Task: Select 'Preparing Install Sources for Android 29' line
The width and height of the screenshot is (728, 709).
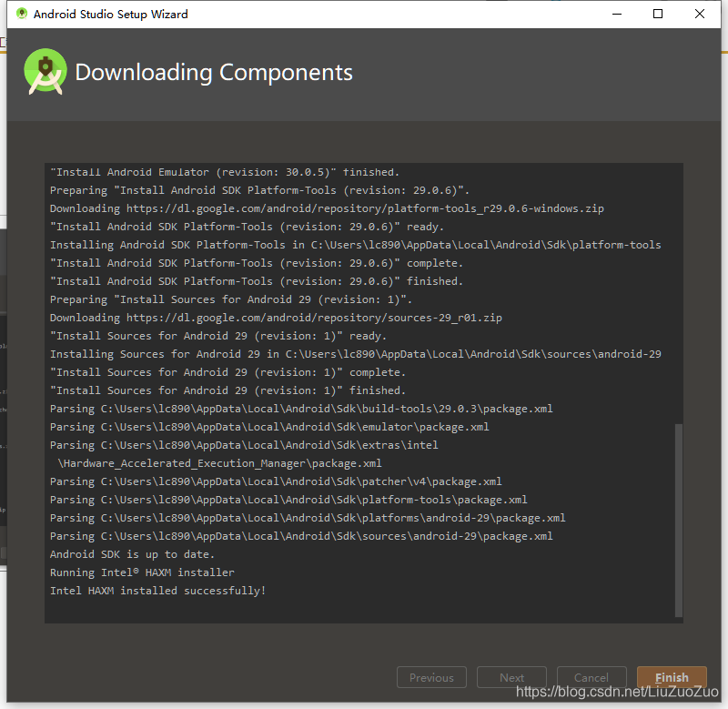Action: coord(231,299)
